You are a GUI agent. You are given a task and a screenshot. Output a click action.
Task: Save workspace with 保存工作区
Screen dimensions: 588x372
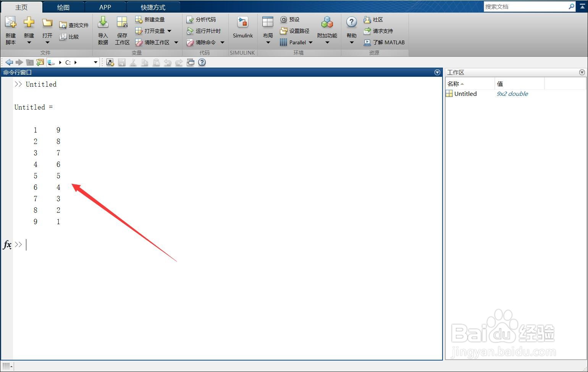click(122, 31)
